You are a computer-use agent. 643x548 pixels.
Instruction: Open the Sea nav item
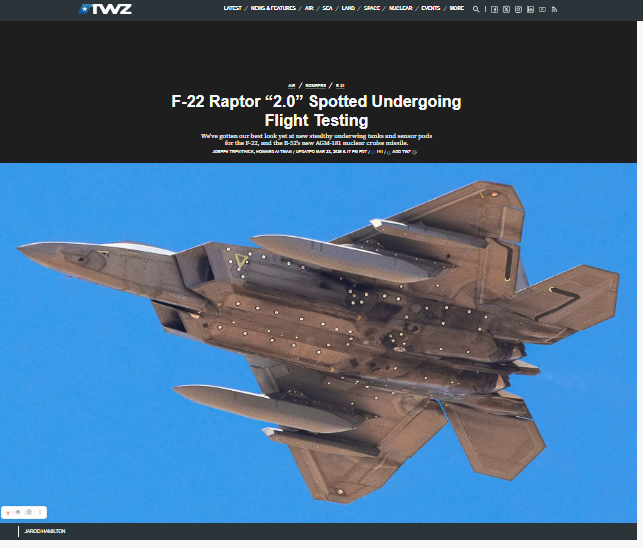(x=327, y=8)
